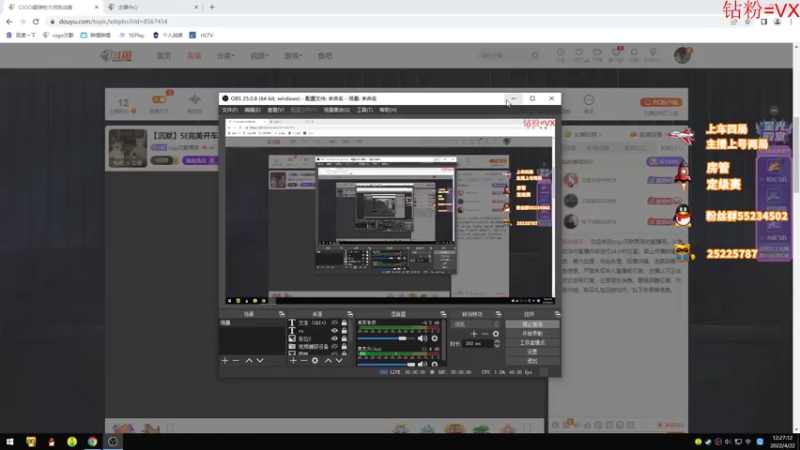Viewport: 800px width, 450px height.
Task: Open the 5EPlay bookmark
Action: [x=132, y=35]
